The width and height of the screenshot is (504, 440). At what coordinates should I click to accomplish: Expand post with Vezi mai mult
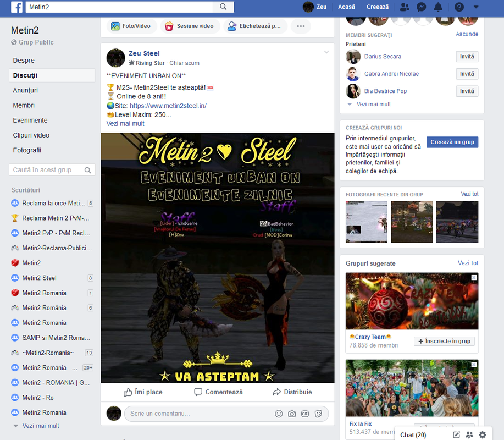[x=125, y=124]
